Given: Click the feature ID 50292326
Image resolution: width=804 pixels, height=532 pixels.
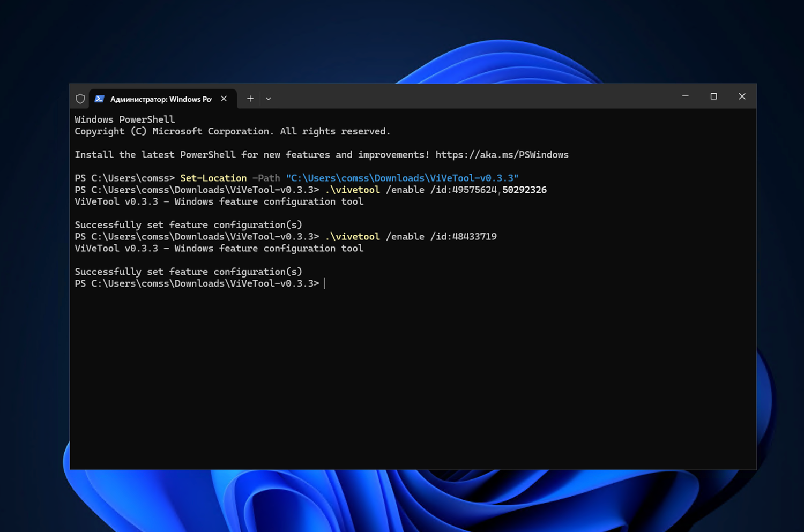Looking at the screenshot, I should coord(525,190).
